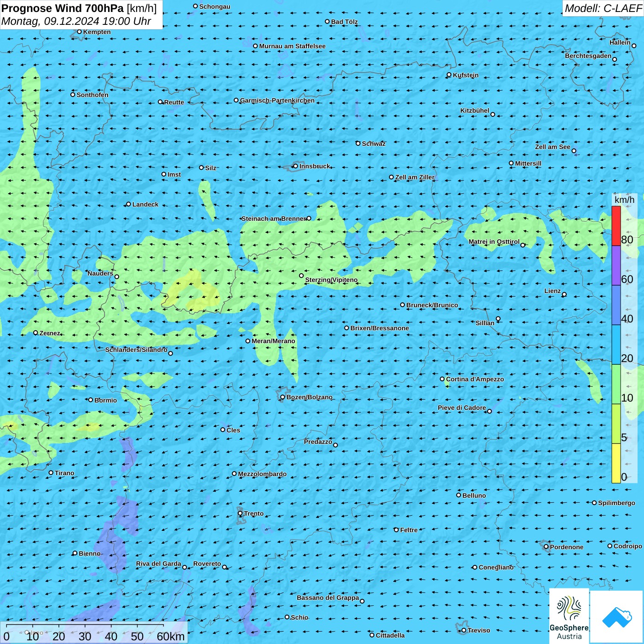Click the purple 60 km/h legend color
This screenshot has height=644, width=644.
click(616, 265)
